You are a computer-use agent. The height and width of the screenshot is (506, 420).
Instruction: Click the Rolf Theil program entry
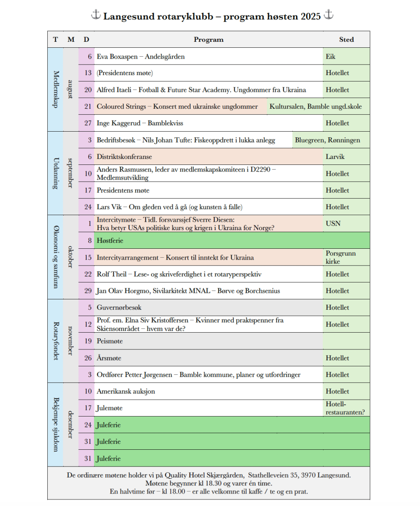coord(179,274)
